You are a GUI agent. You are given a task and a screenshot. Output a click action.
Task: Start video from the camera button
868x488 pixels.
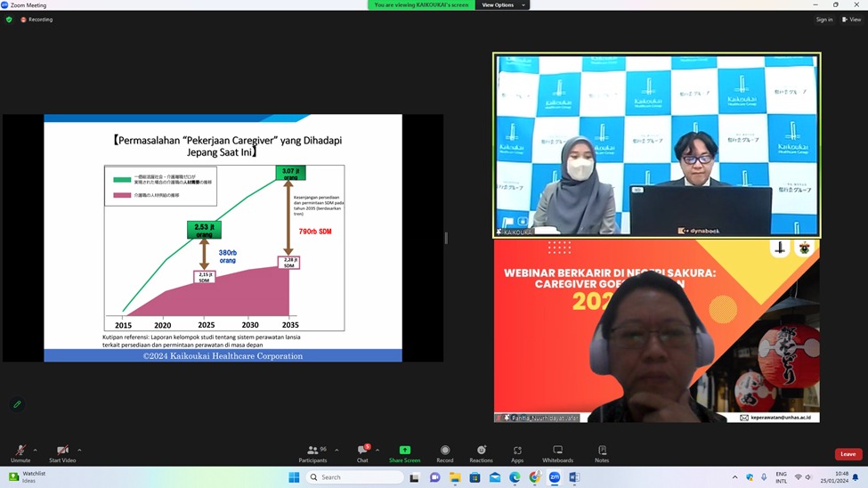click(x=62, y=451)
